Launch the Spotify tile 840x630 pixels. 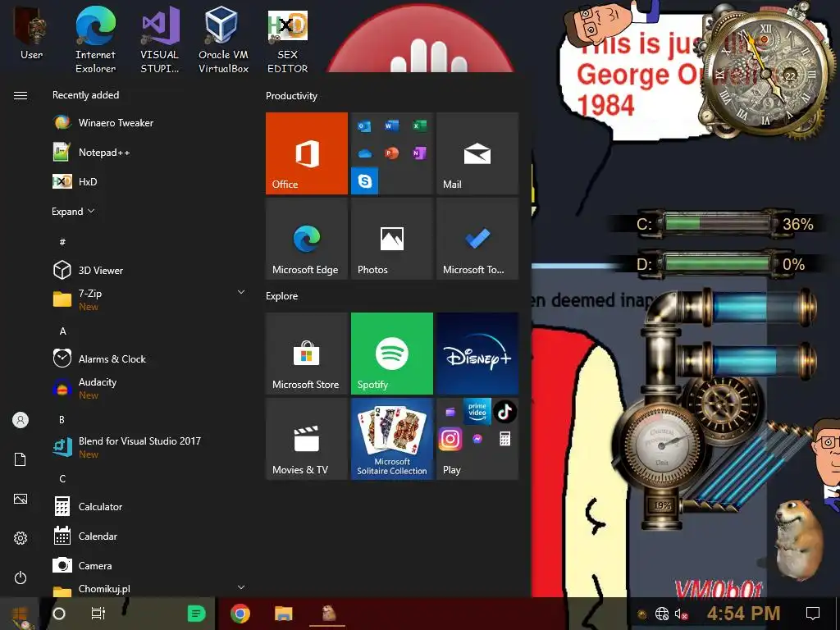(x=391, y=354)
